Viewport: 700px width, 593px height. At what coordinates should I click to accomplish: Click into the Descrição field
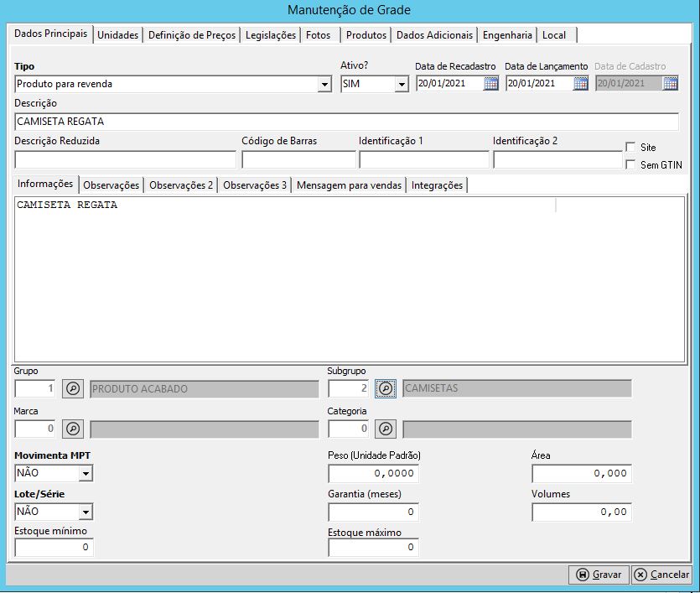(x=346, y=122)
